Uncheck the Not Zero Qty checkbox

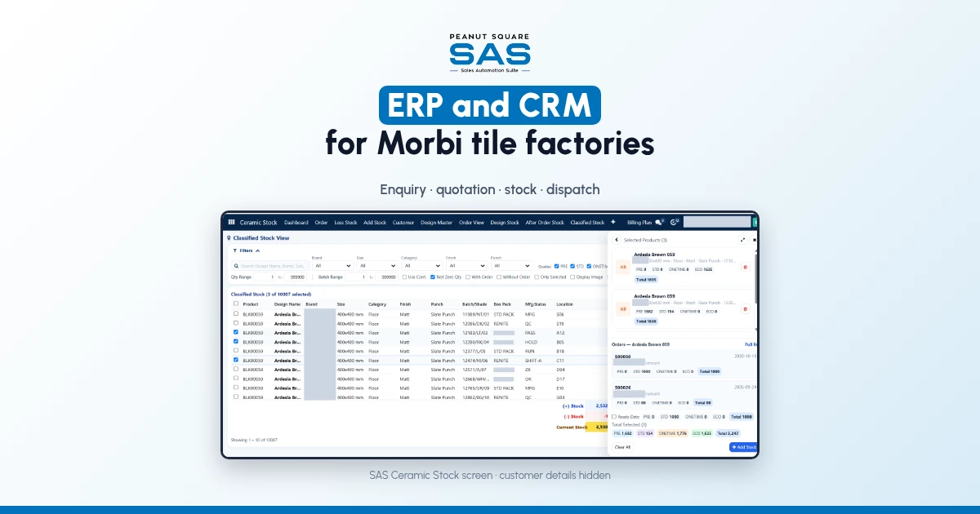coord(432,277)
